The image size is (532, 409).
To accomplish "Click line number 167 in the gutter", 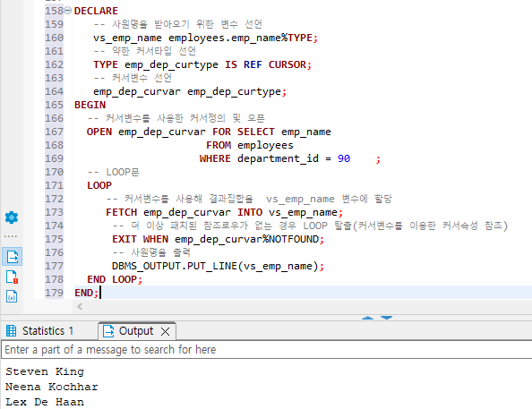I will [54, 132].
